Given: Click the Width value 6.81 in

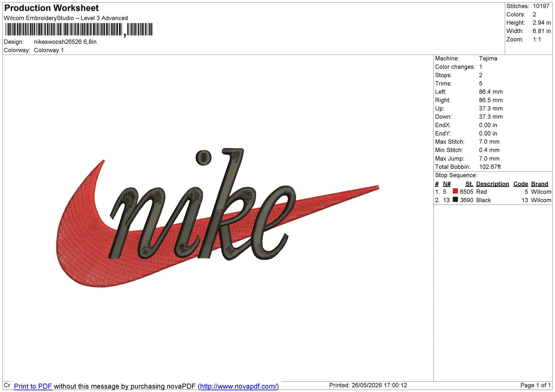Looking at the screenshot, I should point(542,31).
